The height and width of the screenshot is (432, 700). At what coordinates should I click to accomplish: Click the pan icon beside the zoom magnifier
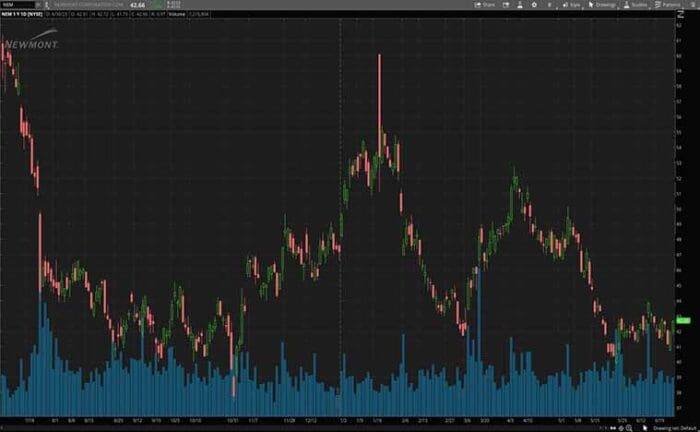coord(621,428)
